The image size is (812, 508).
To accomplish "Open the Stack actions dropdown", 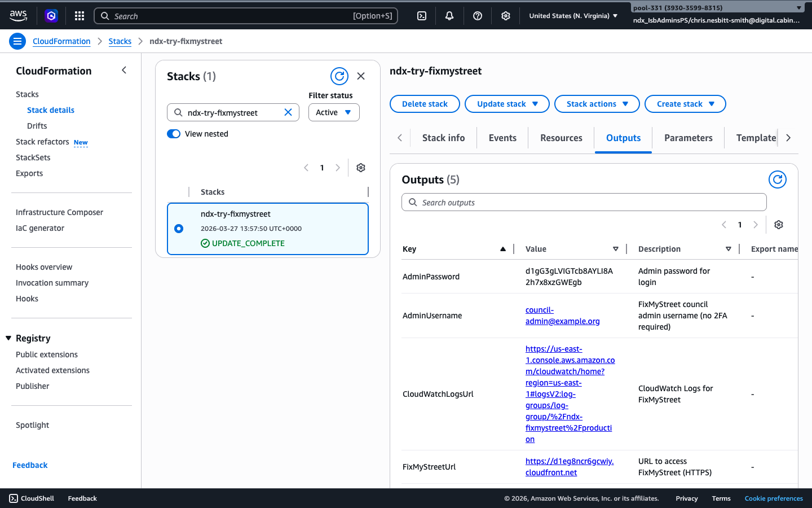I will [x=597, y=104].
